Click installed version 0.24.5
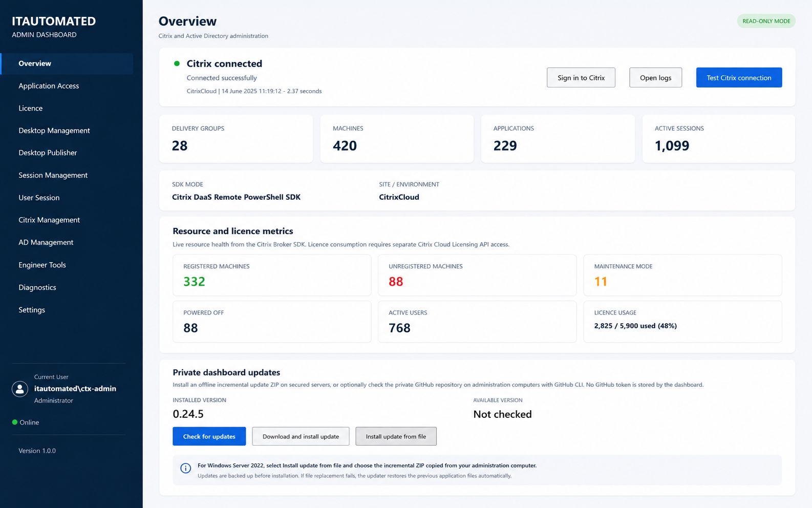The width and height of the screenshot is (812, 508). pyautogui.click(x=188, y=414)
